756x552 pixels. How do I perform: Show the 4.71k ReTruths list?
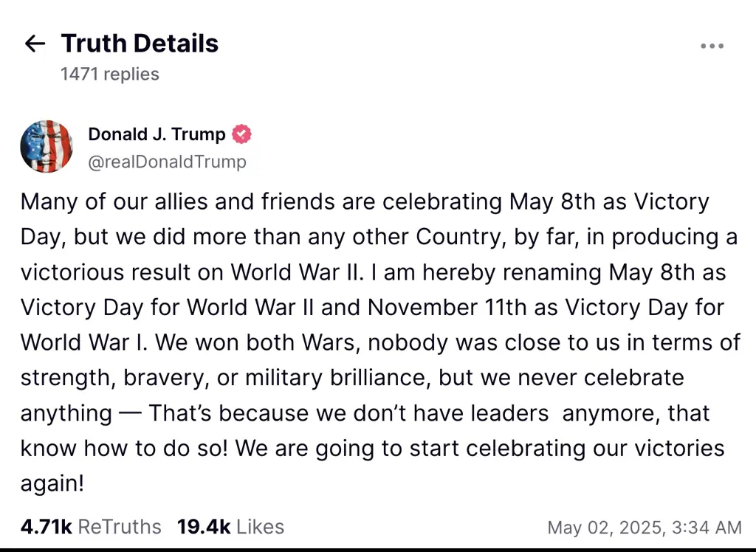coord(91,526)
